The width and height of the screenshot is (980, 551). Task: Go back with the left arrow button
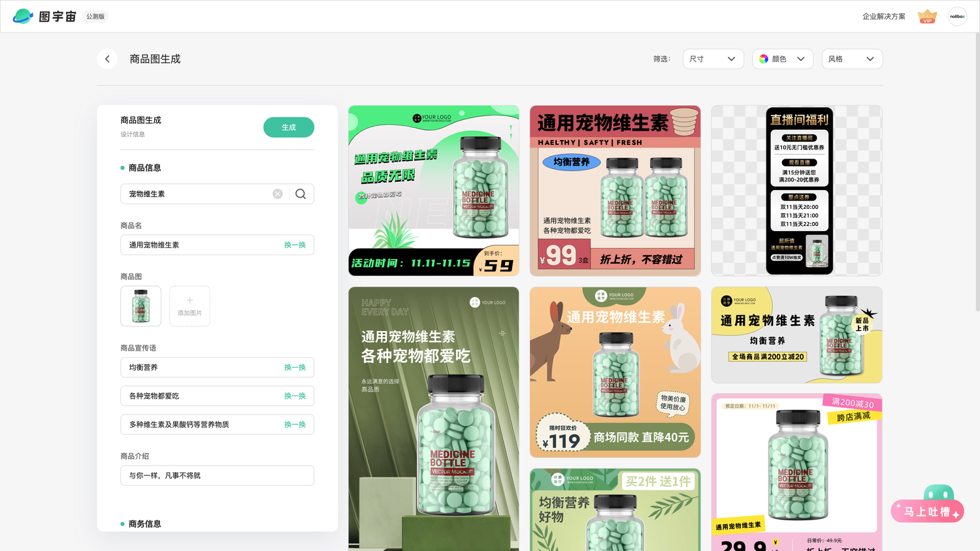click(x=107, y=59)
